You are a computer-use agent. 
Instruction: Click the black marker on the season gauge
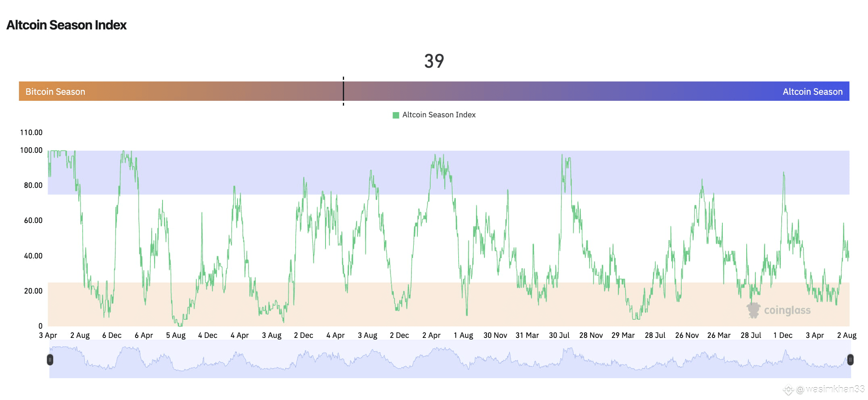click(343, 91)
